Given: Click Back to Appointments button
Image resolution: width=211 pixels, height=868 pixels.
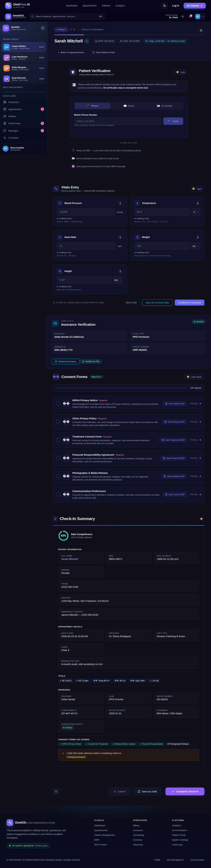Looking at the screenshot, I should pyautogui.click(x=71, y=53).
